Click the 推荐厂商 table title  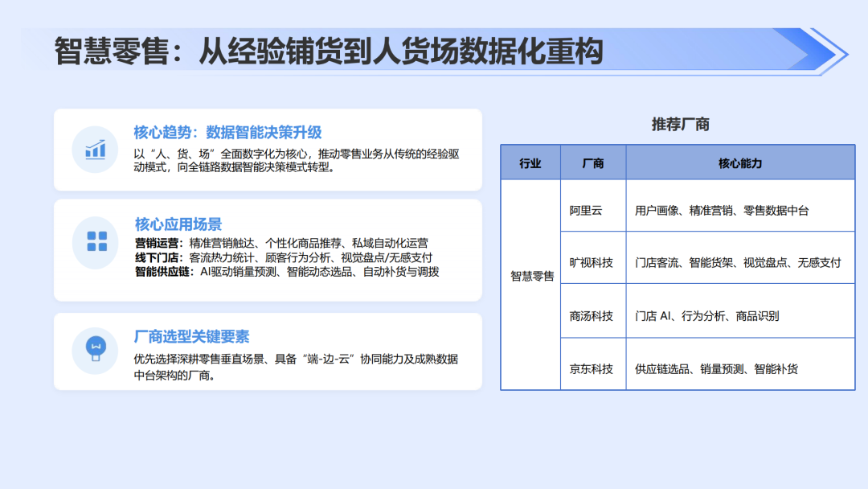coord(681,125)
